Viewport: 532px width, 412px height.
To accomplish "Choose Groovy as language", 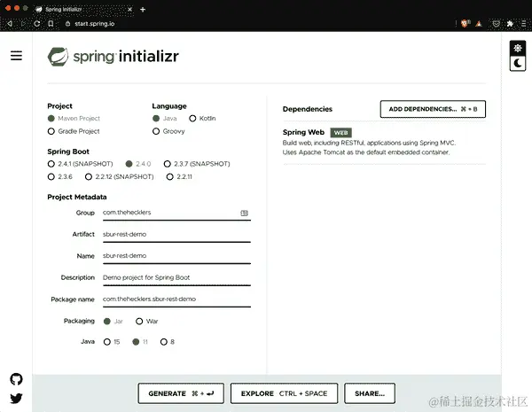I will 168,131.
